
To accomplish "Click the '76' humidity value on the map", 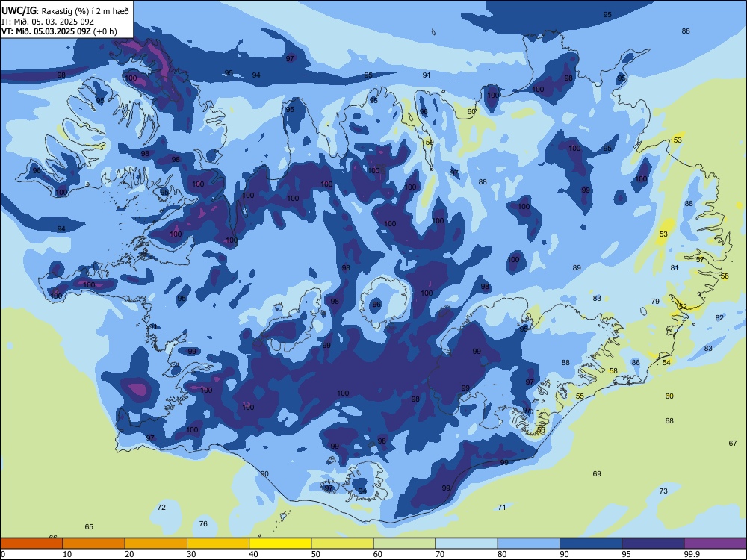I will point(203,524).
